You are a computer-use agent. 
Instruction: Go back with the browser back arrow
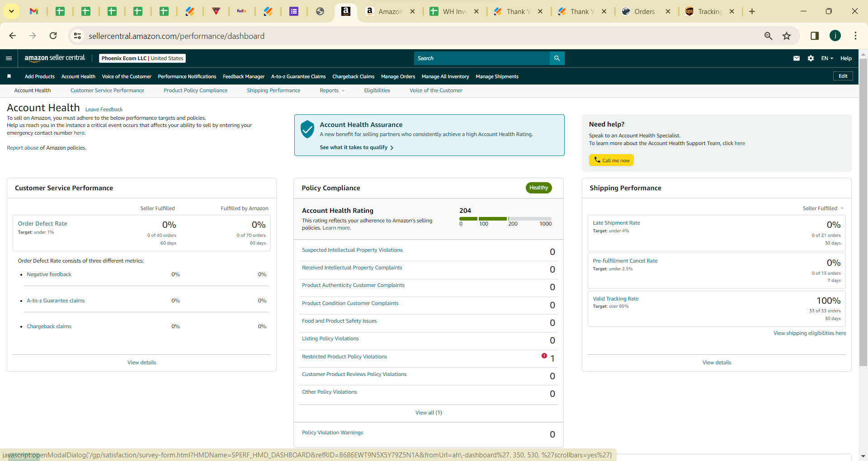tap(12, 36)
